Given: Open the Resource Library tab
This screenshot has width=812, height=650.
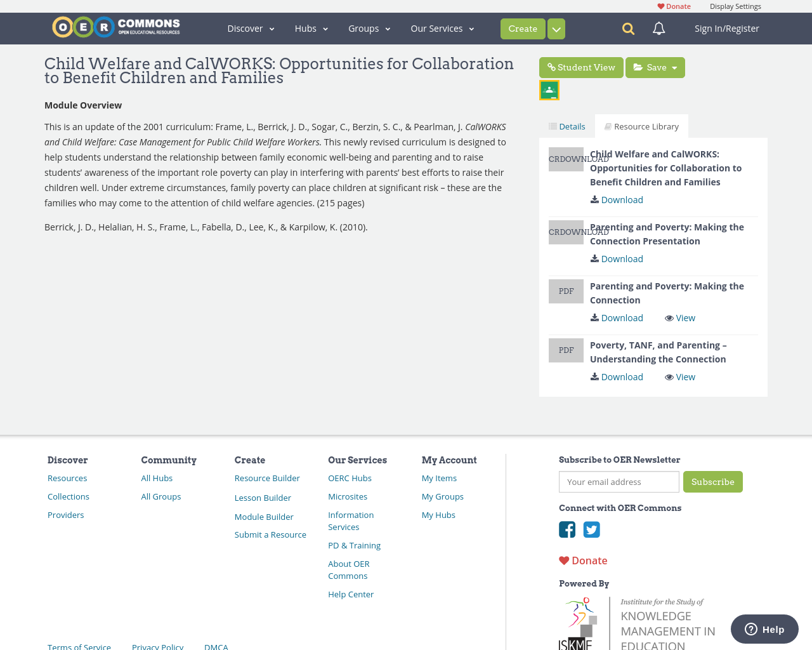Looking at the screenshot, I should click(x=641, y=126).
